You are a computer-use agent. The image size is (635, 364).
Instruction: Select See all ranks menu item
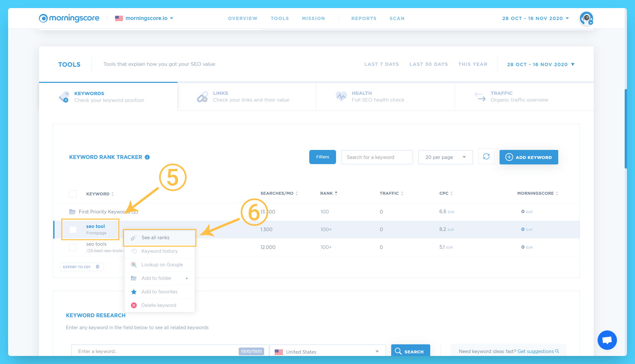click(155, 238)
